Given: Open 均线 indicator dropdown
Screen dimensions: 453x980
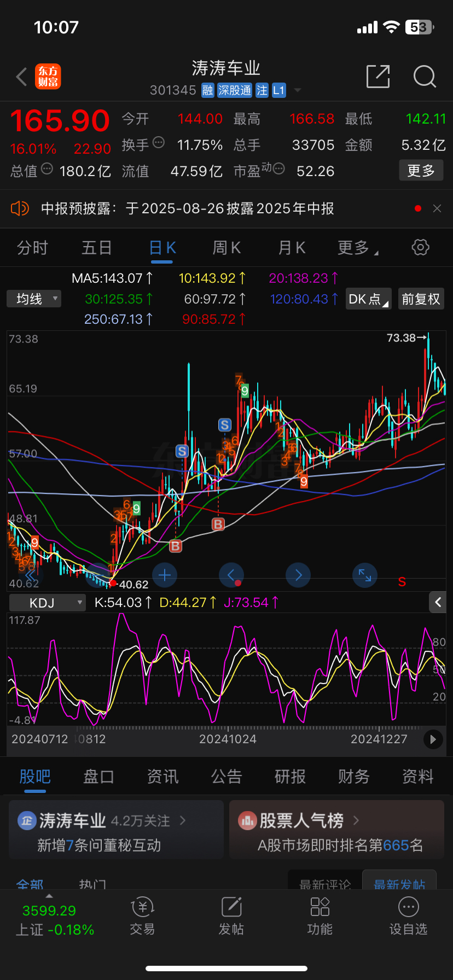Looking at the screenshot, I should click(34, 299).
